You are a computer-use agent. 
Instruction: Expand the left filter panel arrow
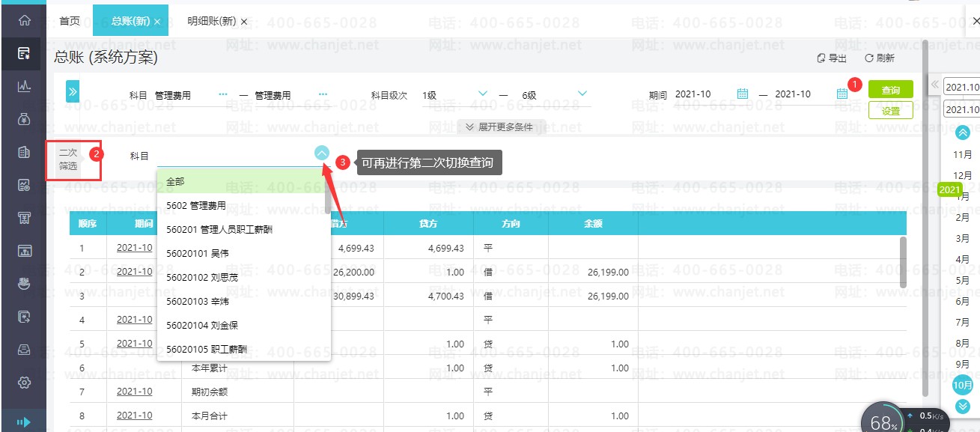pyautogui.click(x=73, y=91)
